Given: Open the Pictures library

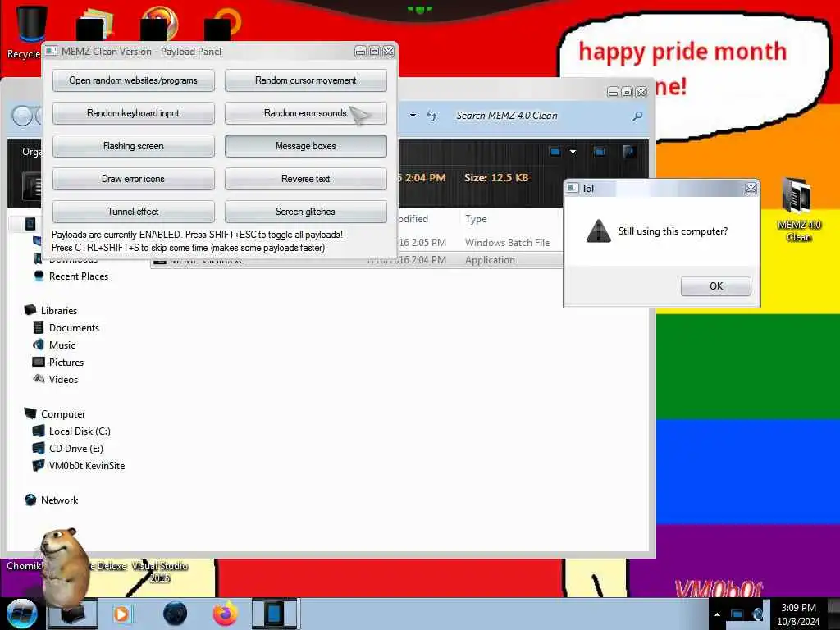Looking at the screenshot, I should 66,362.
